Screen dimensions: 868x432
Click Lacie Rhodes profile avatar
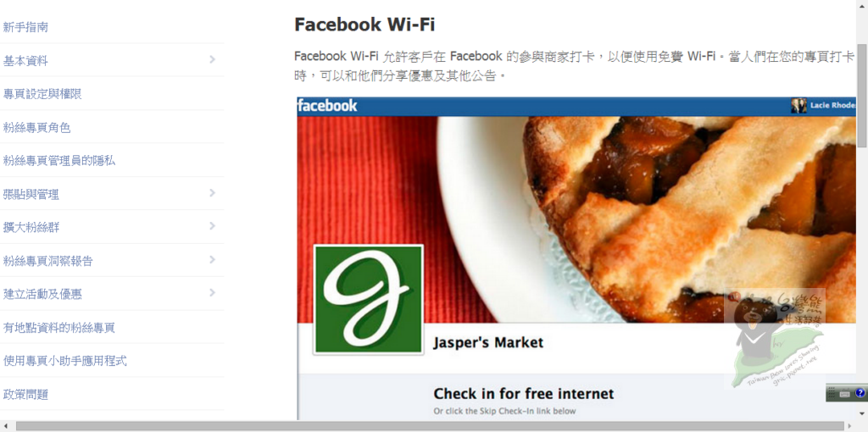pyautogui.click(x=798, y=106)
